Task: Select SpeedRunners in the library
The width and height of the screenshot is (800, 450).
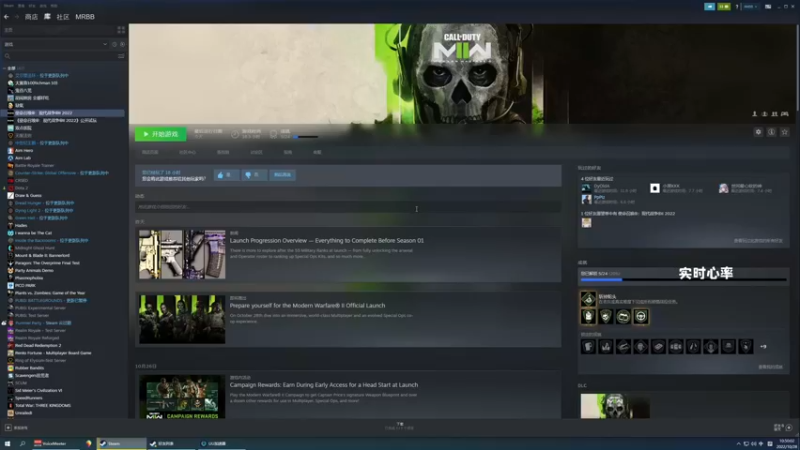Action: pos(29,398)
